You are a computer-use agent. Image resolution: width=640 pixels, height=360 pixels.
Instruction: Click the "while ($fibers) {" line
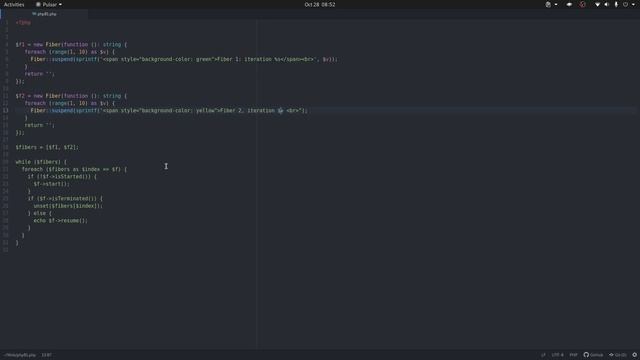[41, 162]
